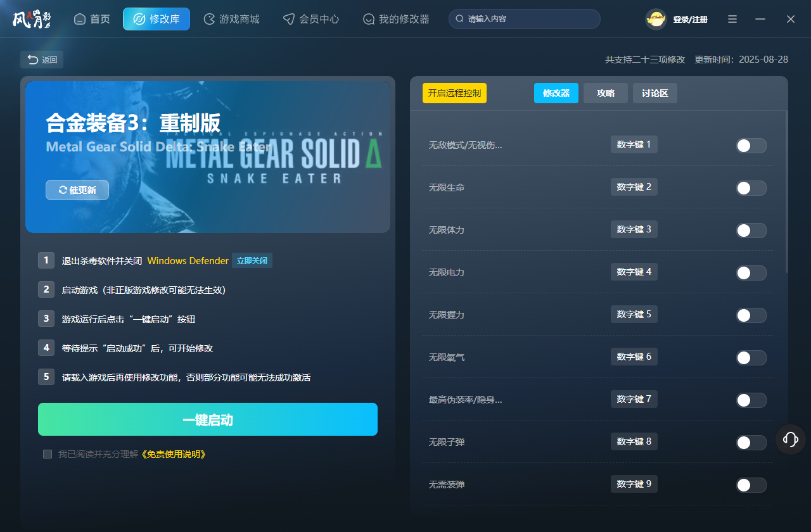Click the step 2 启动游戏 instruction

click(x=144, y=290)
